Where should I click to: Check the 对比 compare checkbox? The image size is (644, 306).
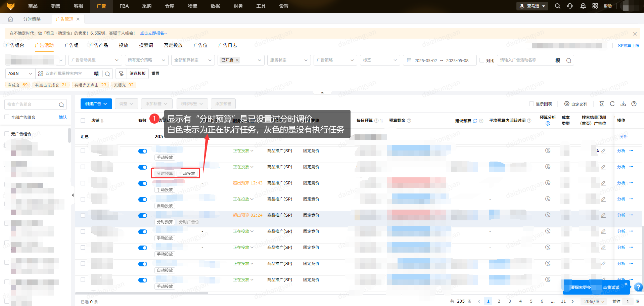(482, 60)
